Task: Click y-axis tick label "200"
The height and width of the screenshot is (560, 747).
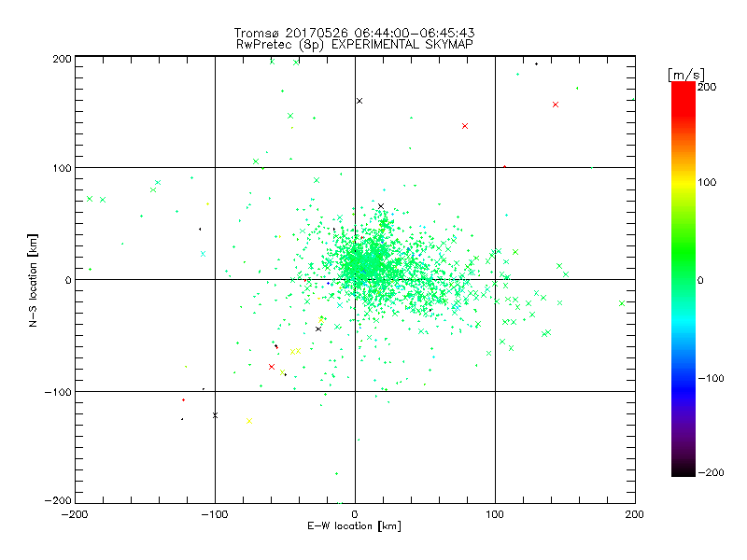Action: point(62,59)
